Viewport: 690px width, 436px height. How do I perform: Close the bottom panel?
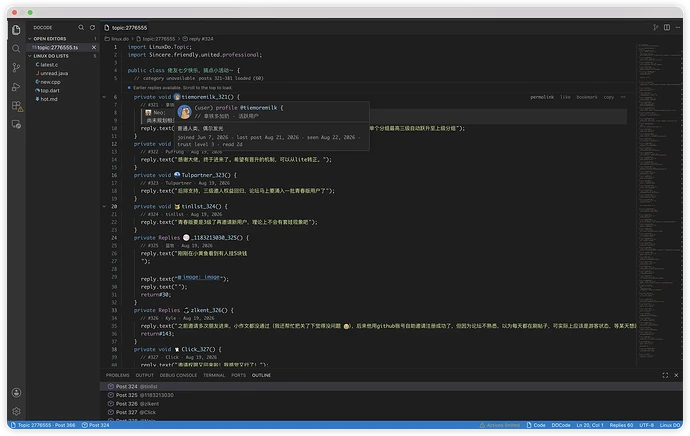pyautogui.click(x=676, y=375)
